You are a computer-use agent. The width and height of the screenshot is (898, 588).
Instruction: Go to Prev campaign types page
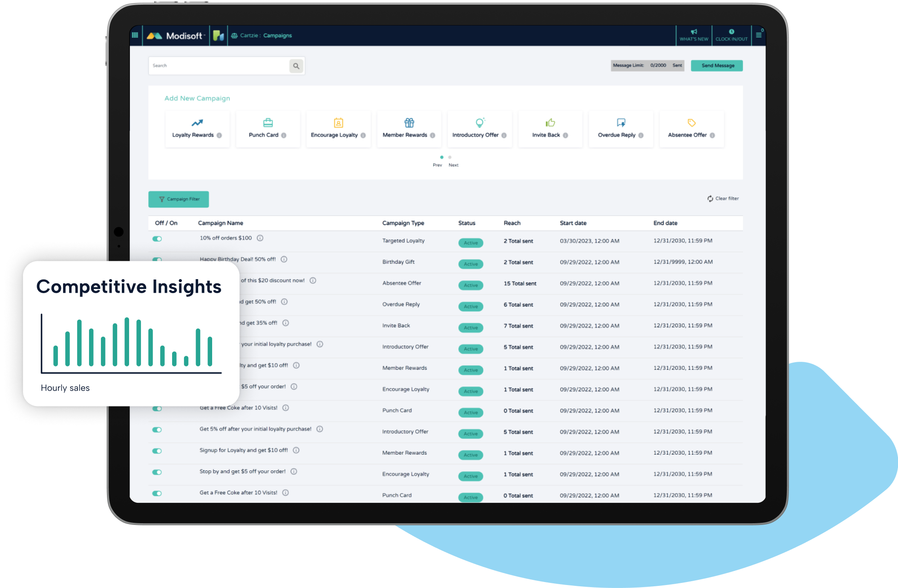pos(437,165)
